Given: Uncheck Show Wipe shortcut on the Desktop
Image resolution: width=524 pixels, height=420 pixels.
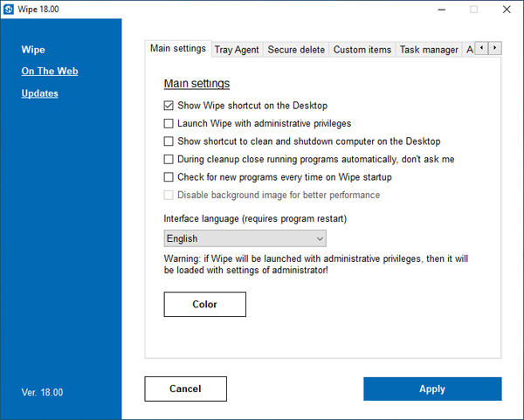Looking at the screenshot, I should [169, 106].
